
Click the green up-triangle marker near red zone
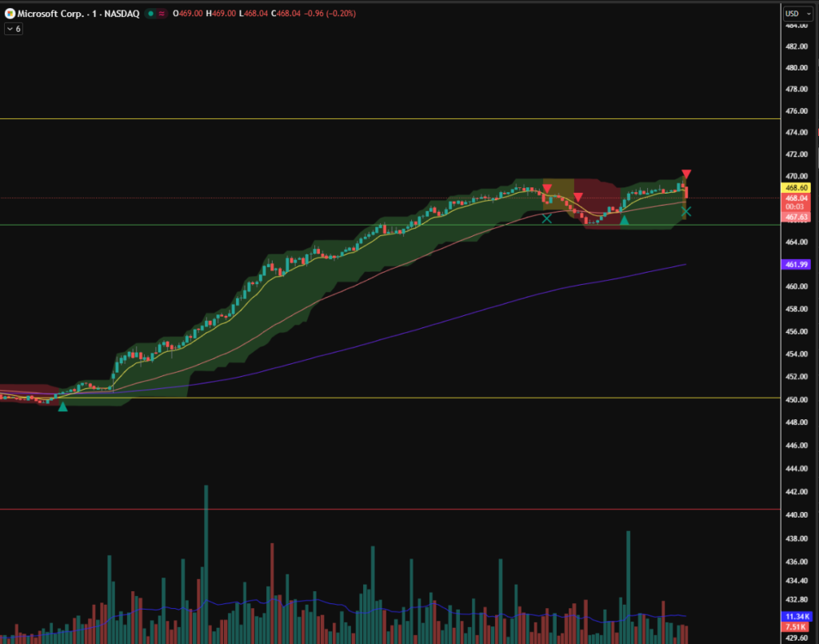[x=624, y=219]
